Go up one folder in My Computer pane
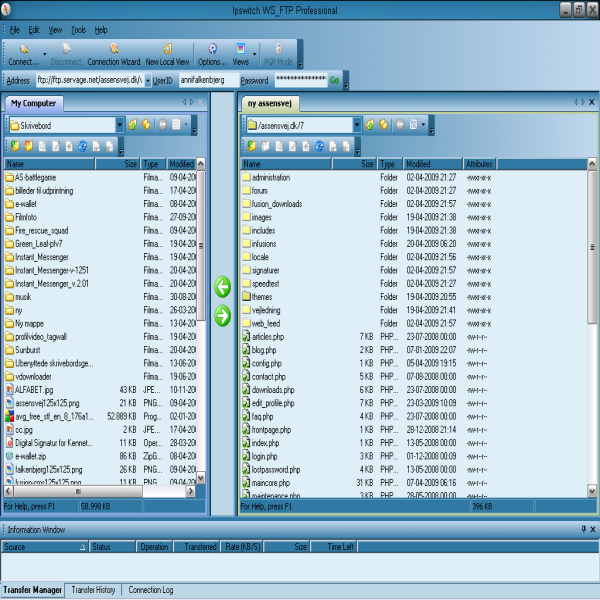 [132, 125]
